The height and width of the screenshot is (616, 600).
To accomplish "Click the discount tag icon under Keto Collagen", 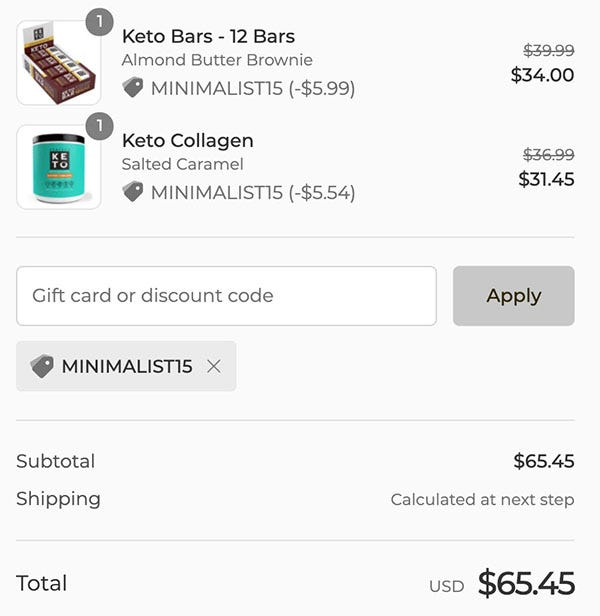I will pos(133,191).
